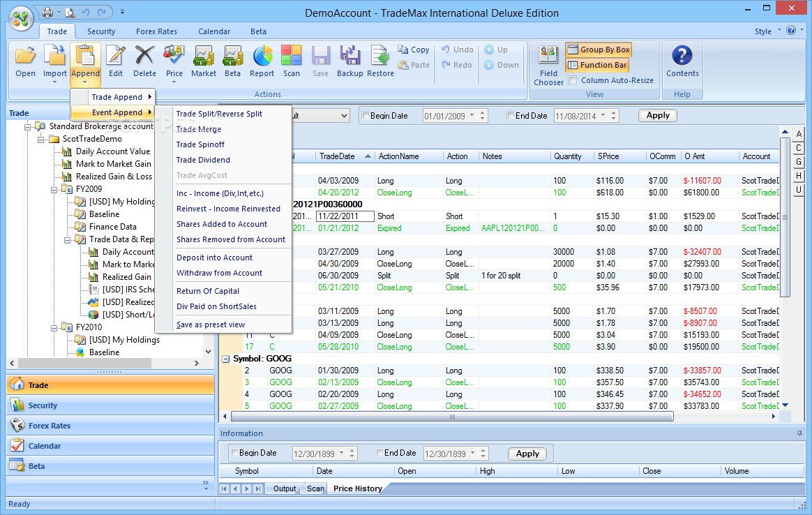Toggle the Group By Box button
Viewport: 812px width, 515px height.
(599, 50)
